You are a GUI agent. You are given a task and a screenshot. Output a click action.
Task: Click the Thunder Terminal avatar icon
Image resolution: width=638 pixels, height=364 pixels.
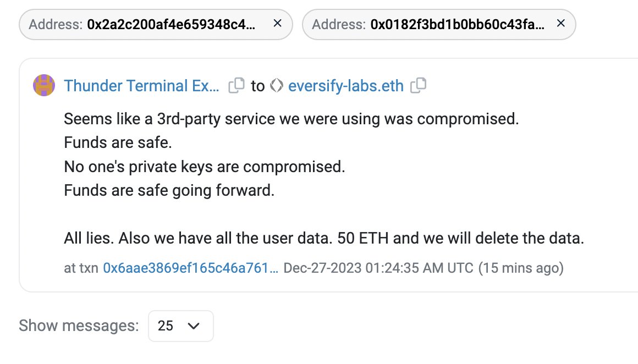pyautogui.click(x=44, y=86)
